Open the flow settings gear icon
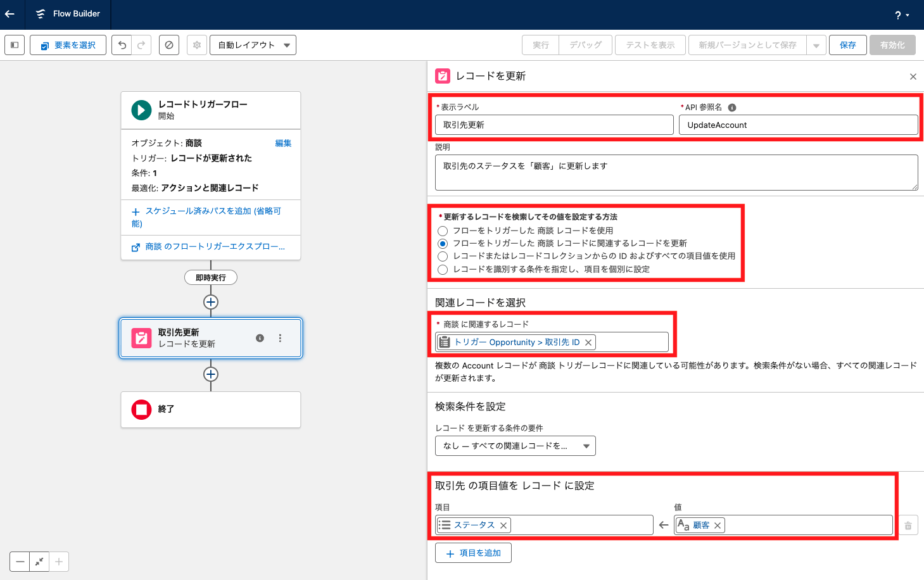This screenshot has height=580, width=924. pos(197,45)
